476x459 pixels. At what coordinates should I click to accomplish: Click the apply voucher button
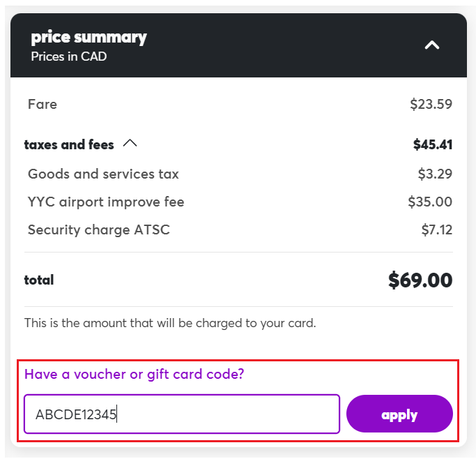pyautogui.click(x=399, y=414)
